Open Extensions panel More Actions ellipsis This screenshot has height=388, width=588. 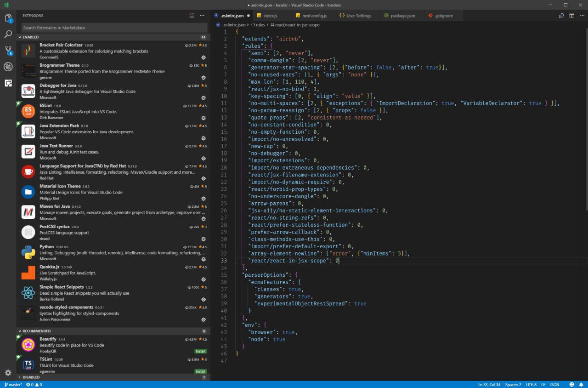(x=202, y=16)
